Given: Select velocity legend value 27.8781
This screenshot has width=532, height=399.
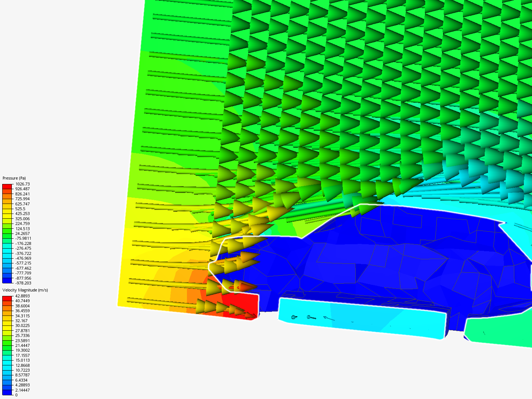Looking at the screenshot, I should pyautogui.click(x=23, y=331).
